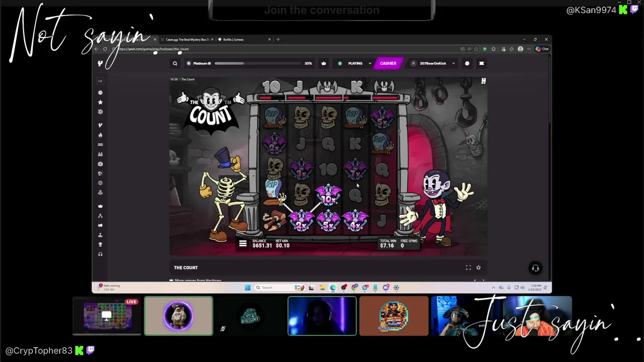
Task: Reload the page with the refresh button
Action: tap(105, 49)
